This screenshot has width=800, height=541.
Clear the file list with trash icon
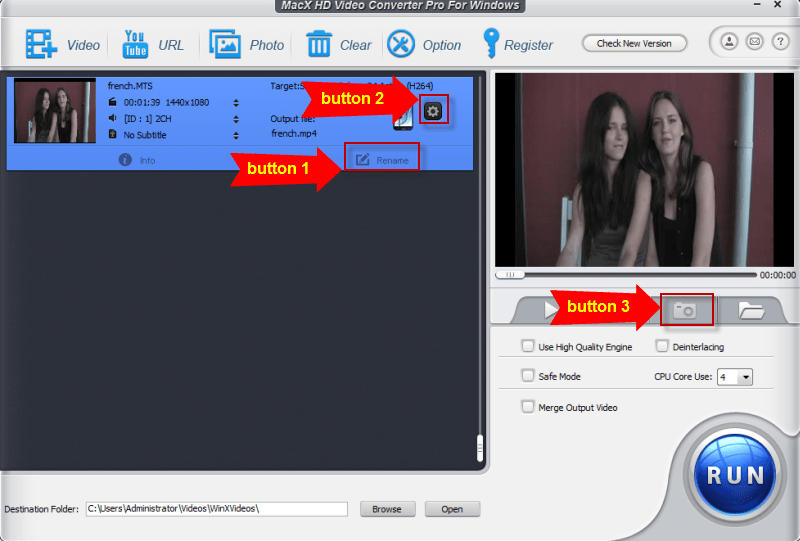(319, 44)
